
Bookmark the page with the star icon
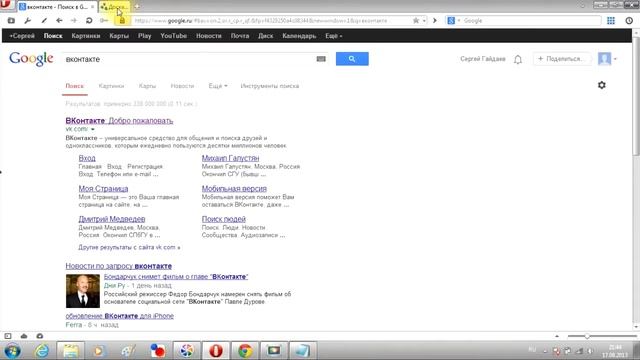point(416,20)
